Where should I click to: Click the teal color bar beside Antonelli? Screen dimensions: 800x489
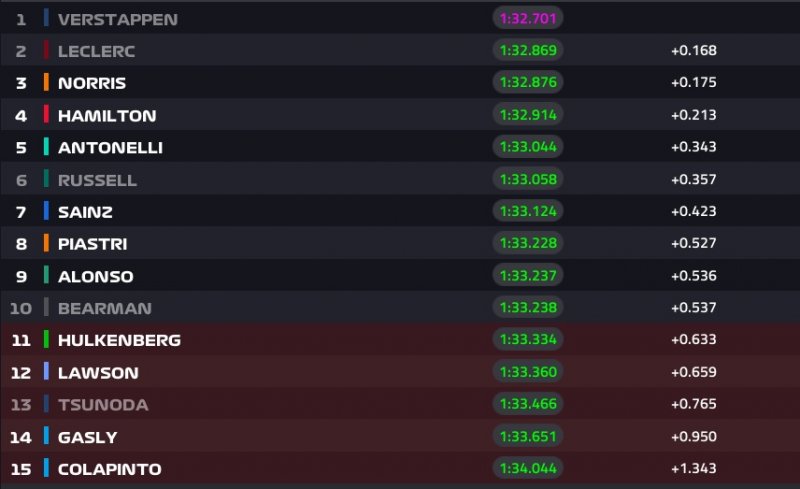point(46,147)
